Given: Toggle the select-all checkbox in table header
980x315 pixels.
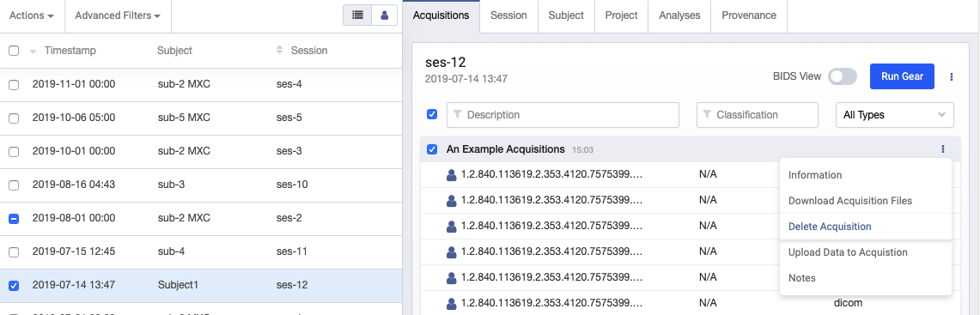Looking at the screenshot, I should click(14, 51).
